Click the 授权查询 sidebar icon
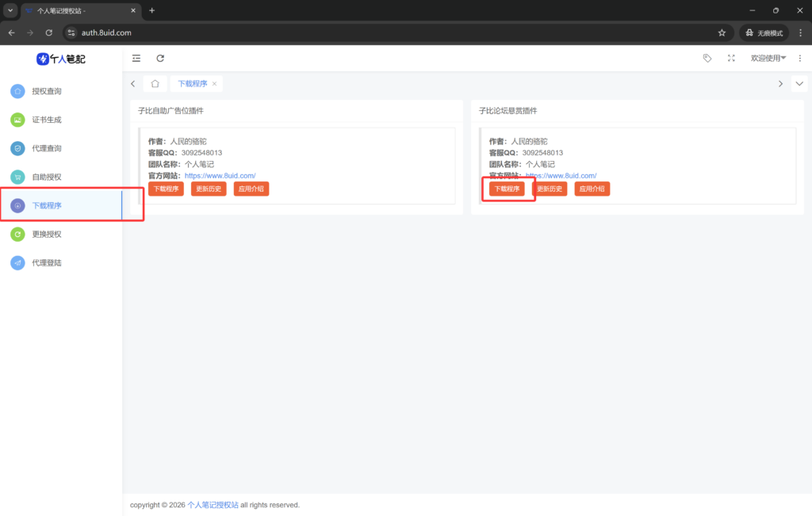This screenshot has width=812, height=516. 17,91
